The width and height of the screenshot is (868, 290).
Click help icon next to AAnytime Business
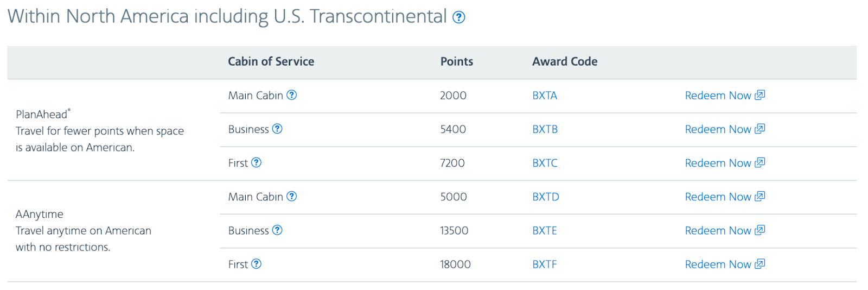[277, 230]
